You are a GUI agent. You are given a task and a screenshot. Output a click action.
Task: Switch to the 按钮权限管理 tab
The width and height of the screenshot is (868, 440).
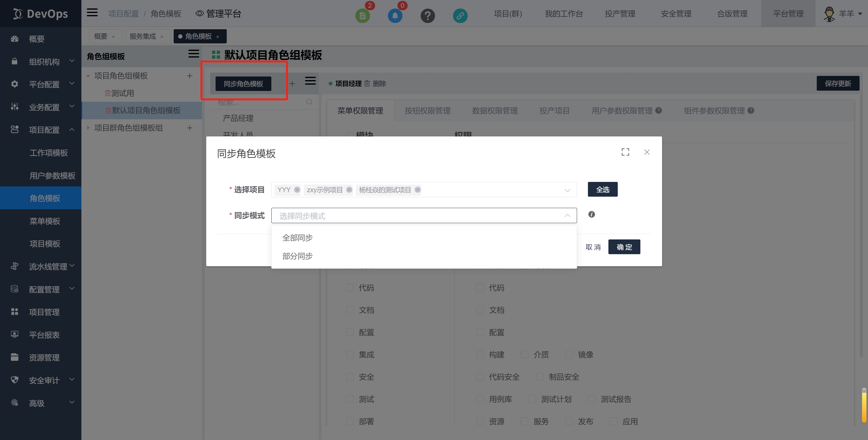click(x=427, y=111)
